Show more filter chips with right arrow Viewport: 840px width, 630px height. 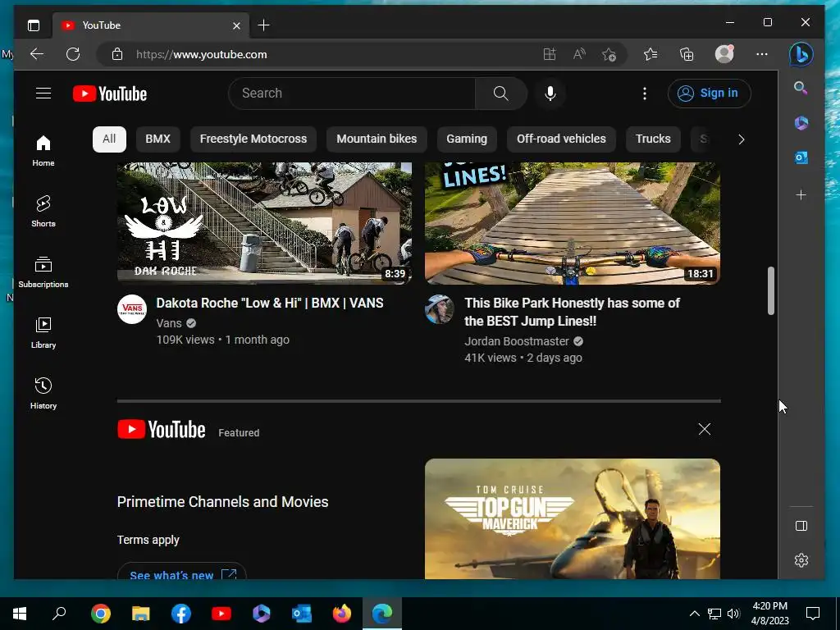tap(742, 139)
